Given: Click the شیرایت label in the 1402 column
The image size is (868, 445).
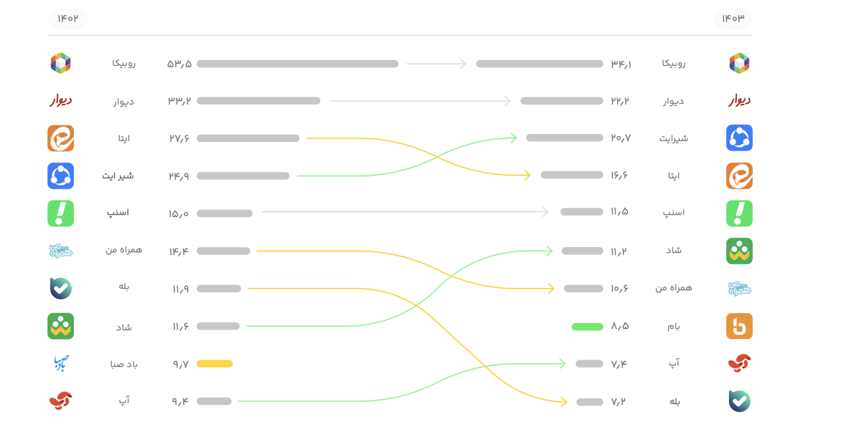Looking at the screenshot, I should (x=118, y=176).
